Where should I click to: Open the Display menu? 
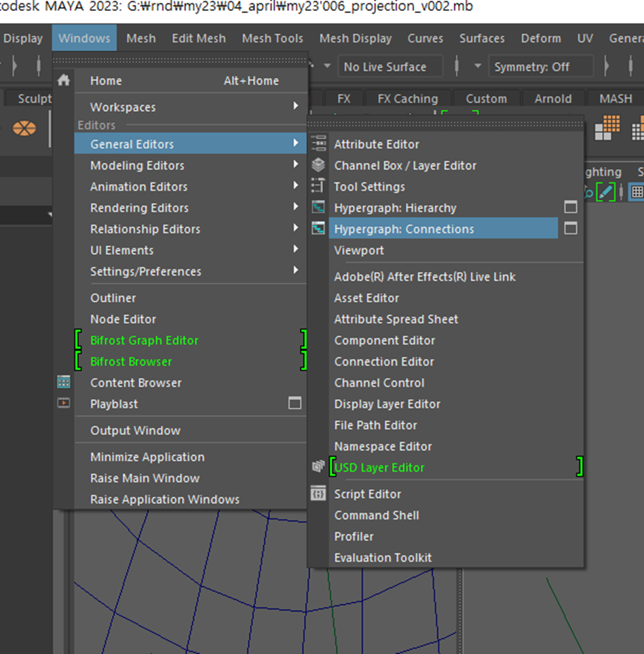click(23, 38)
